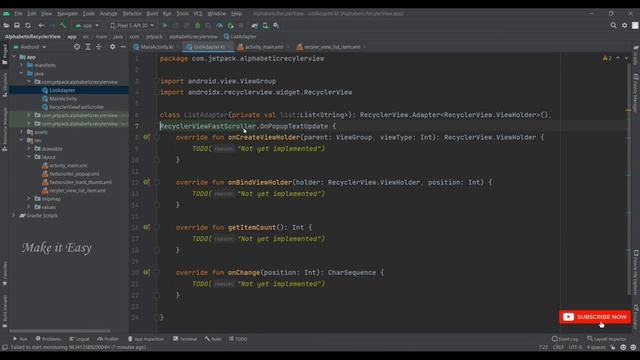640x360 pixels.
Task: Click the Debug app bug icon
Action: click(198, 25)
